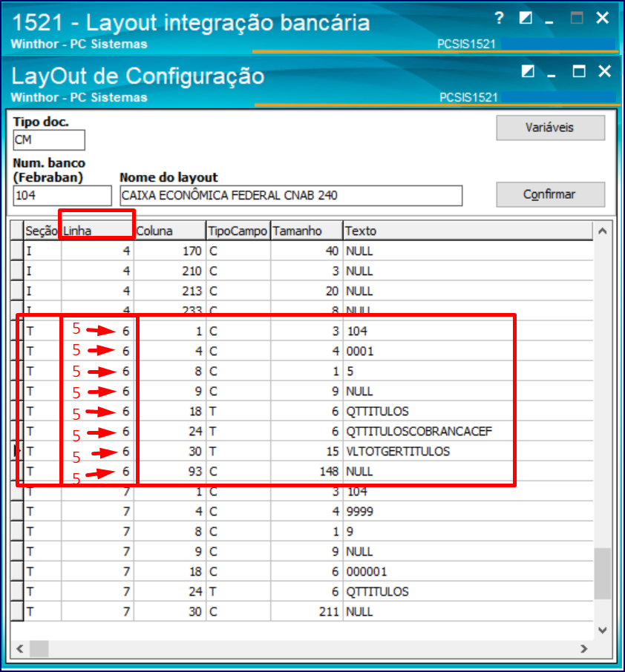625x672 pixels.
Task: Sort by the Linha column header
Action: click(97, 231)
